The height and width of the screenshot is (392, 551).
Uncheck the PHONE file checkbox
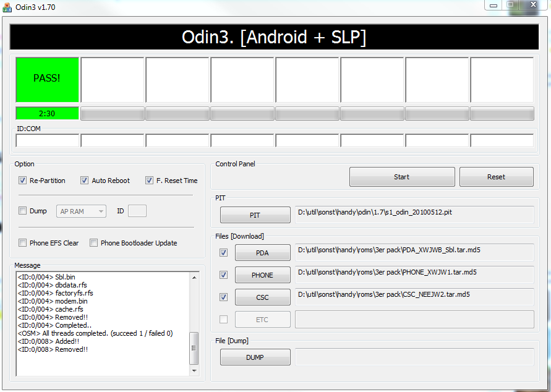223,275
